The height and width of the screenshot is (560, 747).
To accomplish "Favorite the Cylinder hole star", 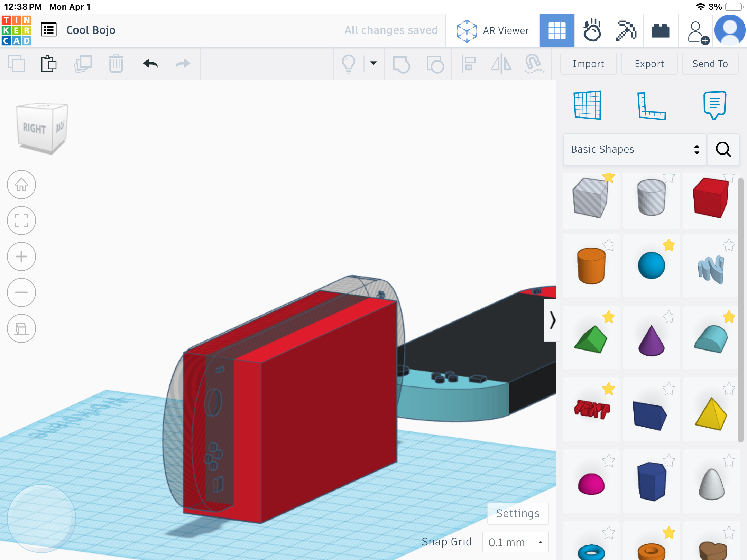I will (x=669, y=177).
